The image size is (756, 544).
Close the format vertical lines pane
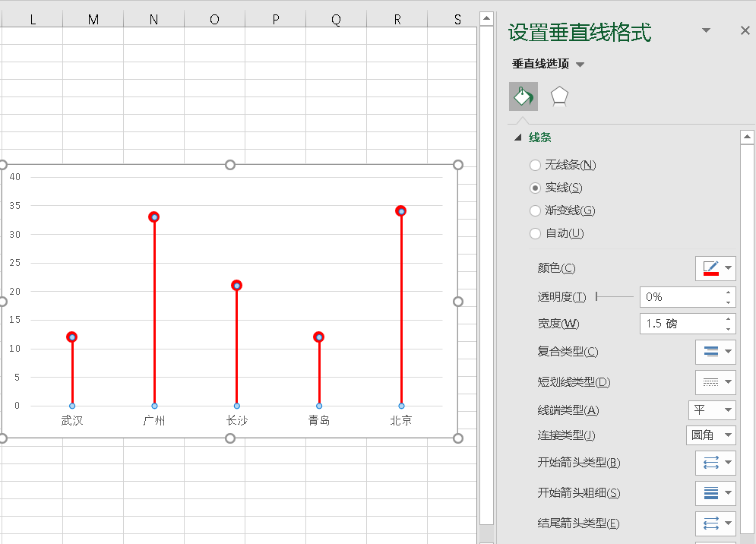pos(745,31)
